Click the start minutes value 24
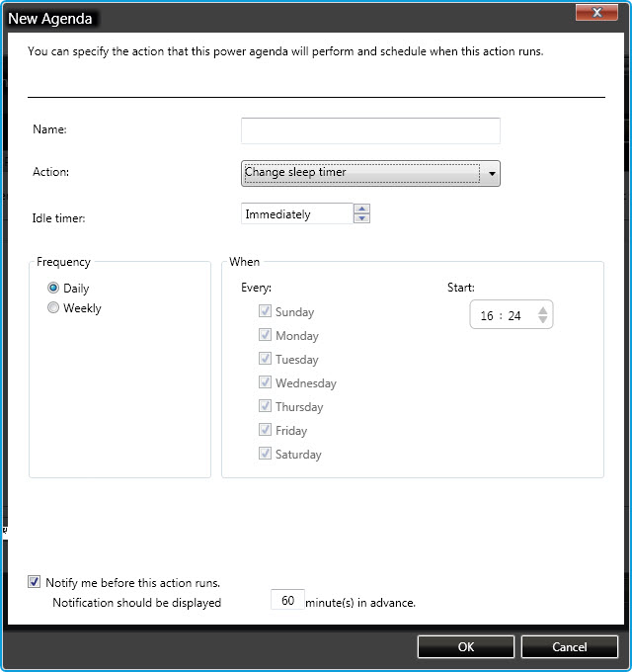632x672 pixels. click(514, 316)
